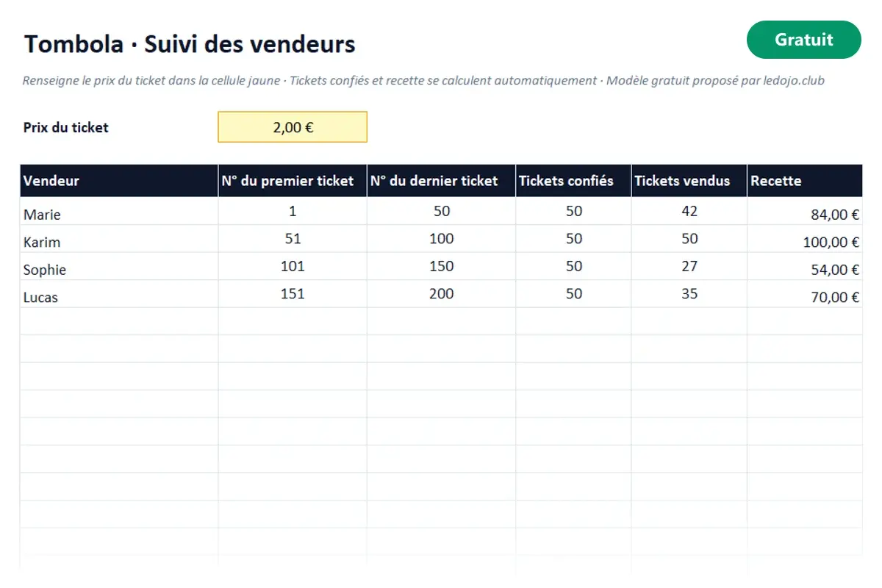The image size is (882, 588).
Task: Click the Vendeur column header
Action: click(x=119, y=181)
